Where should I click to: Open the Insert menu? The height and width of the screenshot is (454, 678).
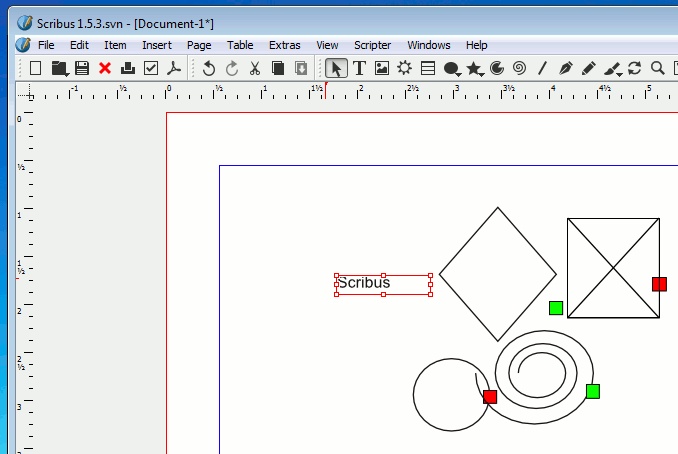156,45
